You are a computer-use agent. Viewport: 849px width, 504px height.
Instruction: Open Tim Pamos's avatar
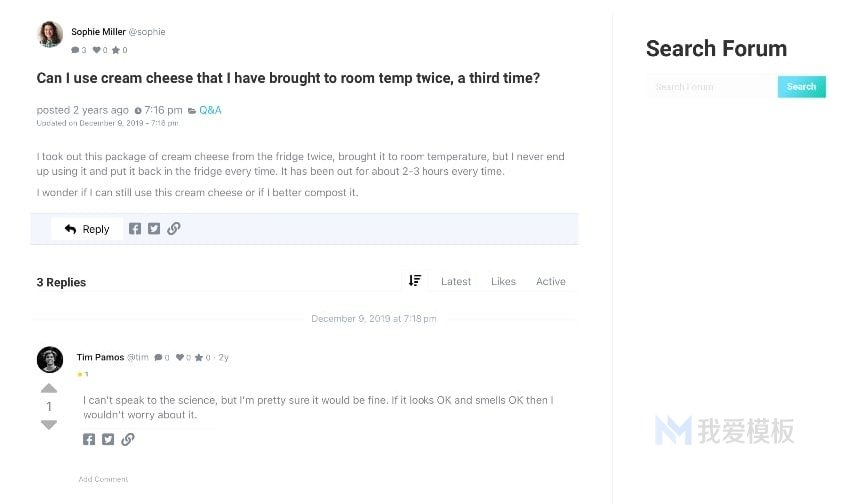click(50, 359)
